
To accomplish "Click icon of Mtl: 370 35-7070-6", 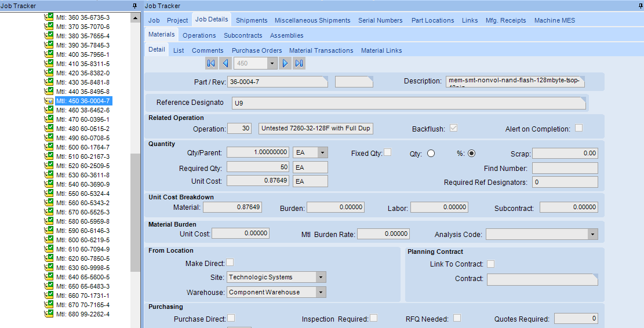I will point(49,27).
